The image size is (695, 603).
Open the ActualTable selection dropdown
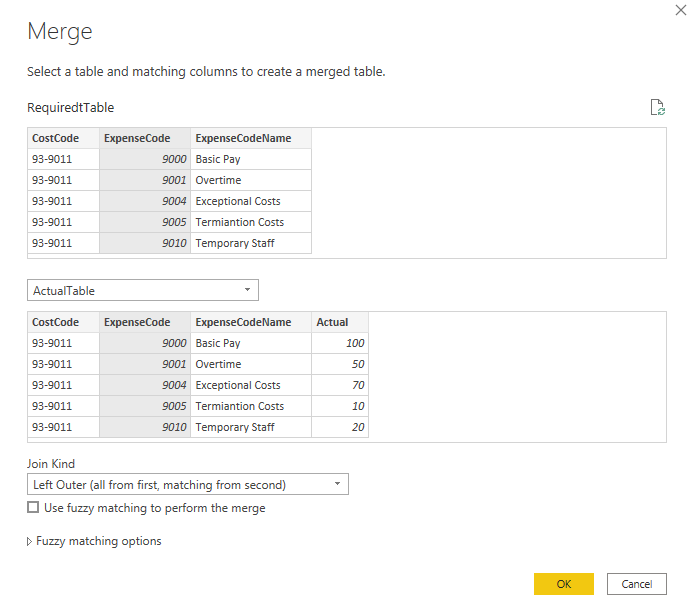click(143, 290)
